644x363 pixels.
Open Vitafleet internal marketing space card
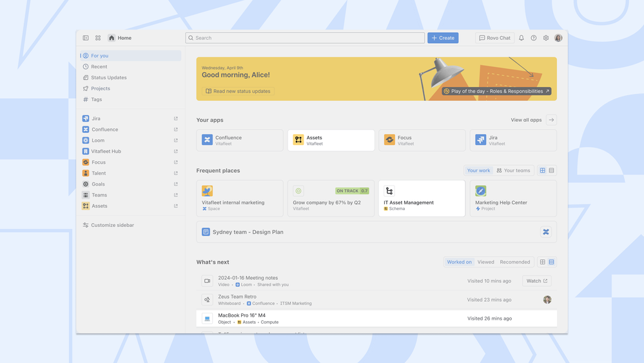[x=240, y=199]
